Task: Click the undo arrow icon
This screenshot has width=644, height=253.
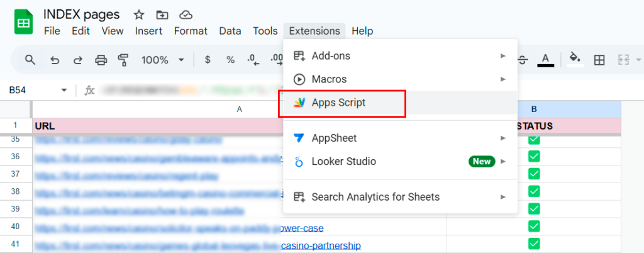Action: click(x=55, y=60)
